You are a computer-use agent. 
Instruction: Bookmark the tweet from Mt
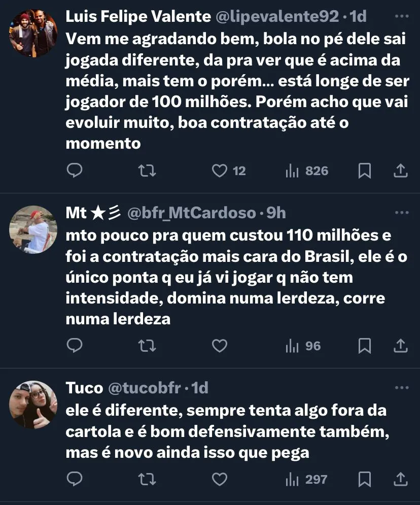(365, 346)
